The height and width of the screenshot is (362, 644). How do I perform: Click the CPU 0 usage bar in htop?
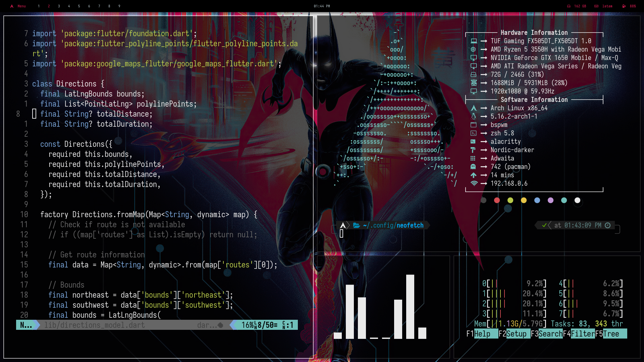(x=514, y=284)
